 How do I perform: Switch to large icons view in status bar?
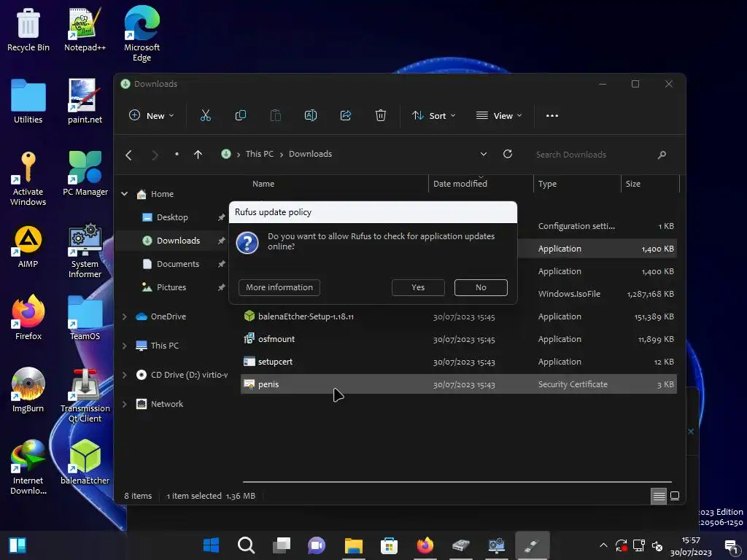pyautogui.click(x=675, y=496)
